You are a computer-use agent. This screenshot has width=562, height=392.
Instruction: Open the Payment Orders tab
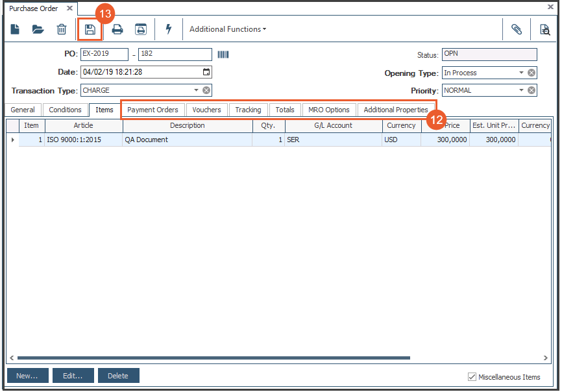pyautogui.click(x=153, y=110)
